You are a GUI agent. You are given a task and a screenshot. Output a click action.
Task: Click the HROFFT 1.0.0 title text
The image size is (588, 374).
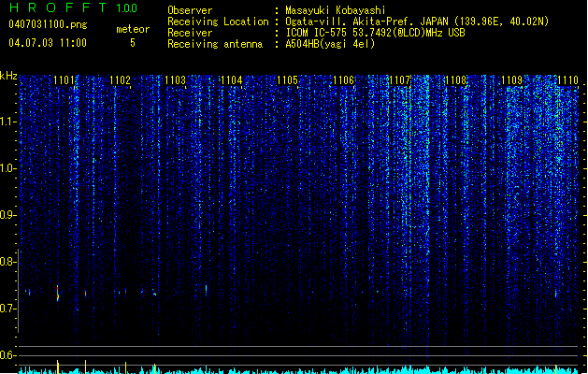(73, 7)
